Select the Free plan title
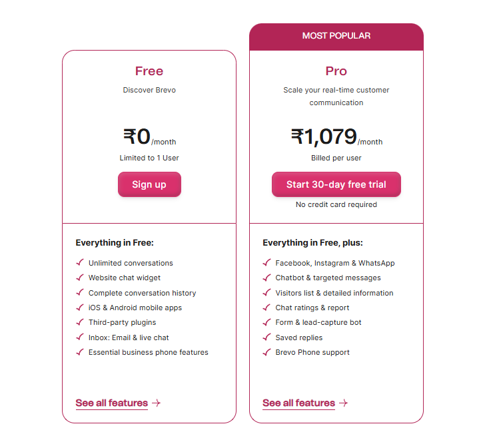This screenshot has height=448, width=487. click(149, 71)
